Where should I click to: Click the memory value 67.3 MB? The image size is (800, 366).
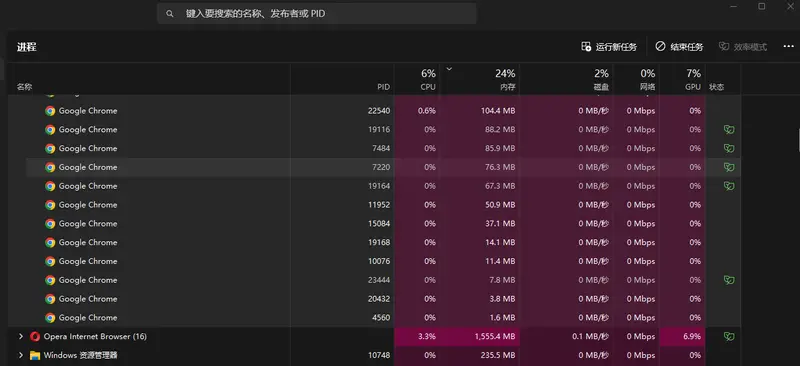(x=500, y=186)
